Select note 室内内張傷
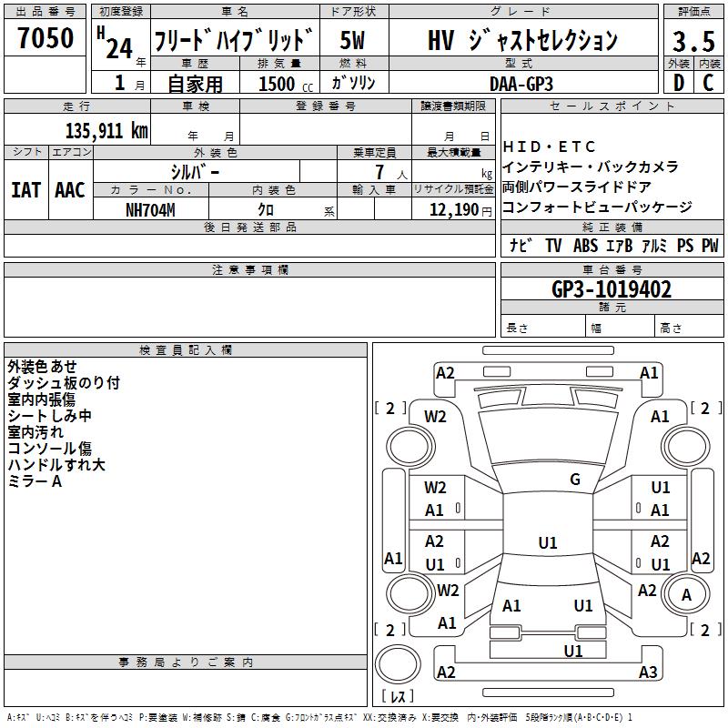This screenshot has width=728, height=728. (x=41, y=399)
